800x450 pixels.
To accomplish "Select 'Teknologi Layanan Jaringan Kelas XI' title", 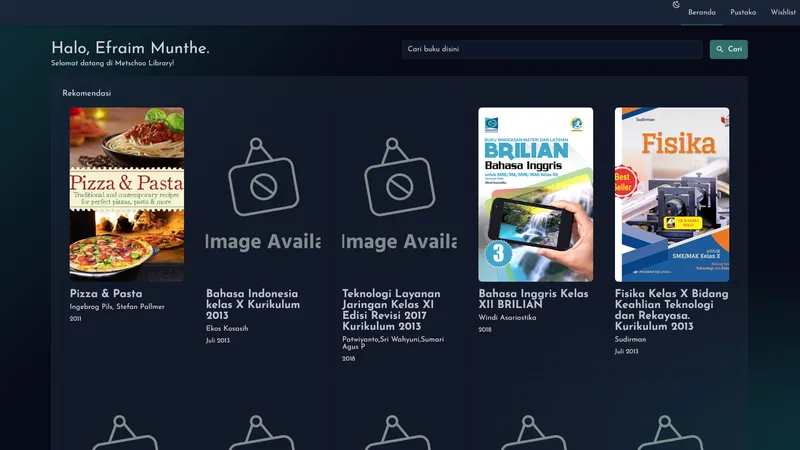I will click(x=391, y=310).
